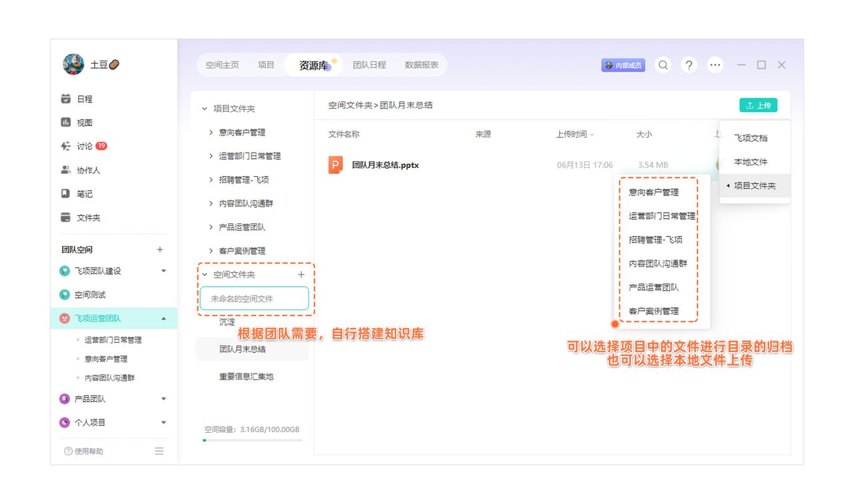This screenshot has width=854, height=504.
Task: Maximize the application window
Action: [761, 65]
